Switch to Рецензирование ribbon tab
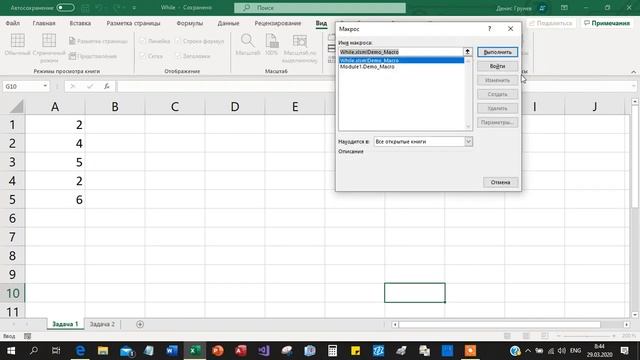This screenshot has width=640, height=360. 278,23
